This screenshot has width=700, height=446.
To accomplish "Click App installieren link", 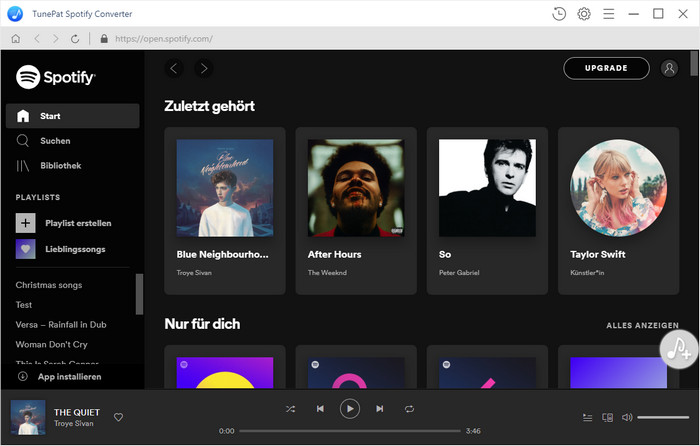I will [59, 377].
